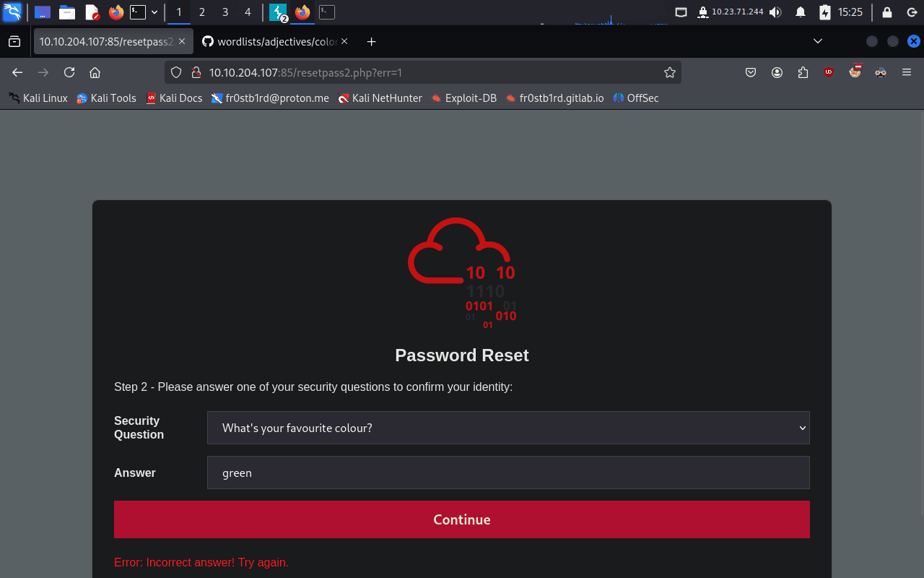924x578 pixels.
Task: Click the Firefox reload page icon
Action: [x=69, y=72]
